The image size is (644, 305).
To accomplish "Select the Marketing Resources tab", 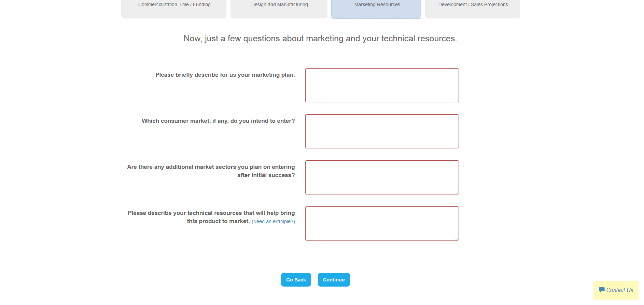I will click(377, 5).
